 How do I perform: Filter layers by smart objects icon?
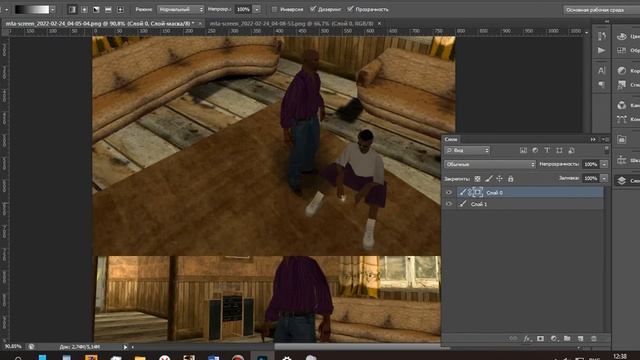[571, 150]
